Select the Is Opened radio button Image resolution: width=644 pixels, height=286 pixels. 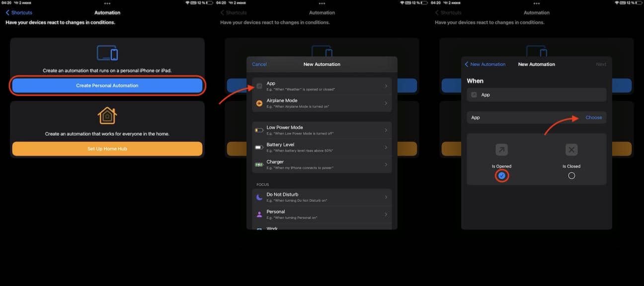[502, 176]
